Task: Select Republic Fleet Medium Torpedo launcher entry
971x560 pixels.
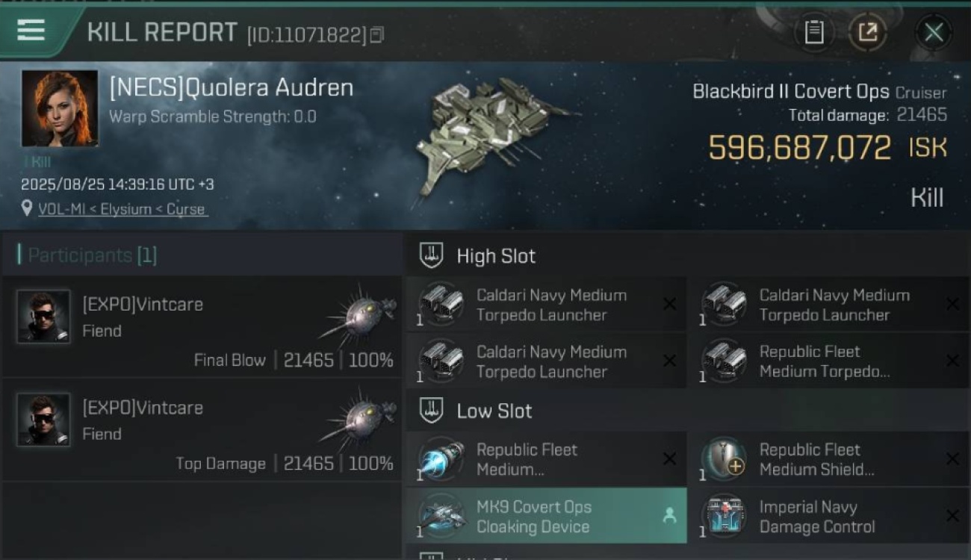Action: point(828,361)
